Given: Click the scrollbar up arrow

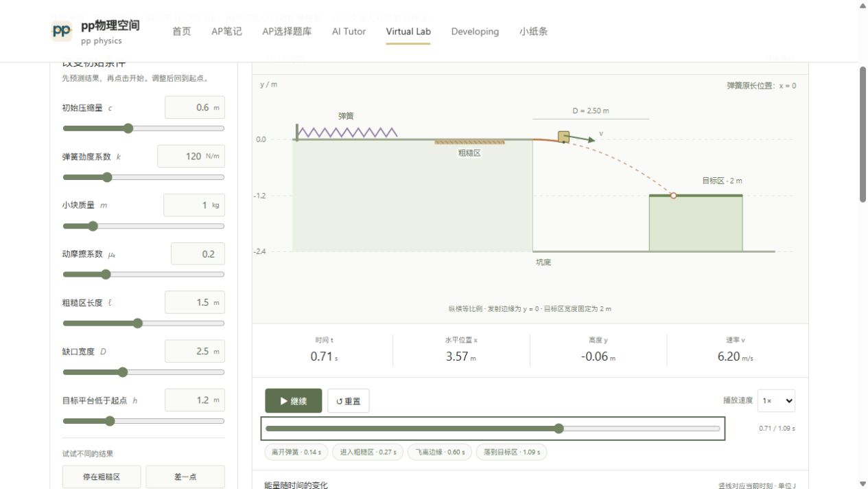Looking at the screenshot, I should (863, 5).
